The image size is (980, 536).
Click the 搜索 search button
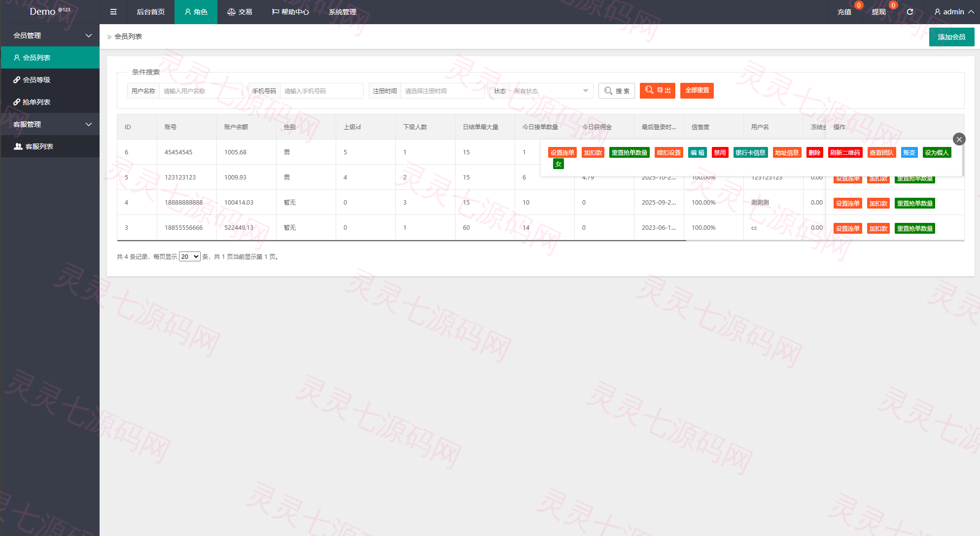pyautogui.click(x=617, y=91)
